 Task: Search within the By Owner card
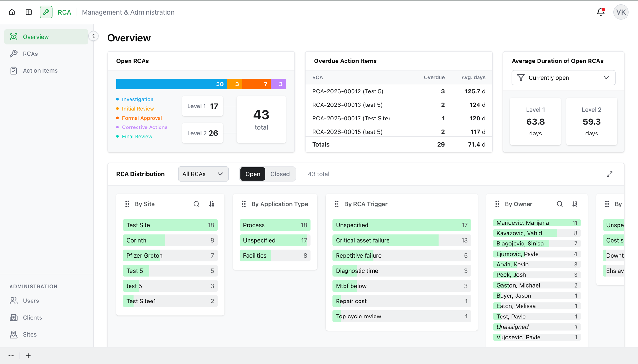[x=560, y=204]
